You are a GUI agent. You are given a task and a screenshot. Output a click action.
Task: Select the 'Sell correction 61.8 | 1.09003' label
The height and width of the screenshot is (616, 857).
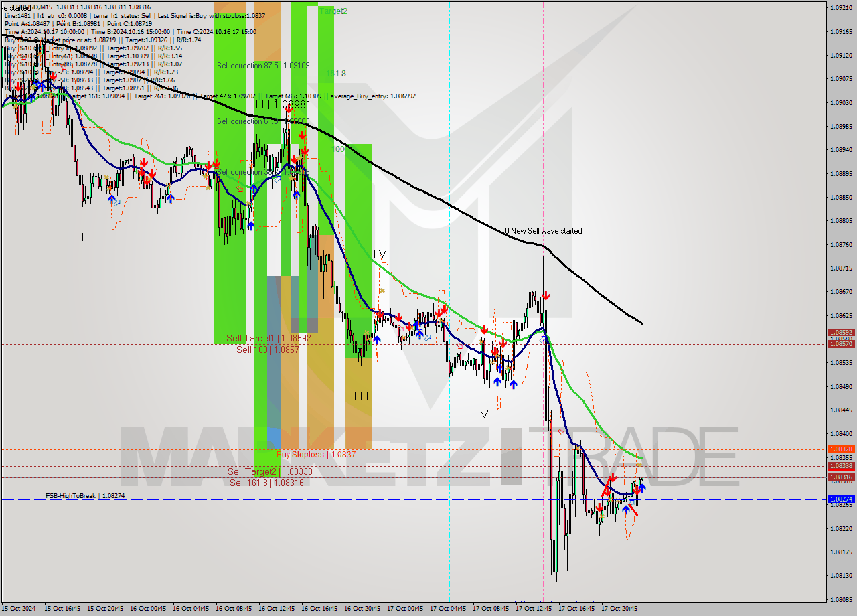click(263, 121)
